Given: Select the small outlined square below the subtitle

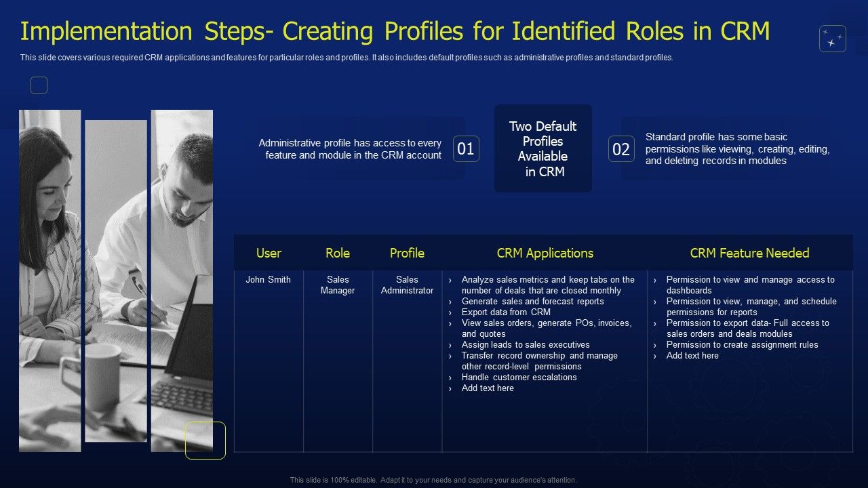Looking at the screenshot, I should pos(39,85).
